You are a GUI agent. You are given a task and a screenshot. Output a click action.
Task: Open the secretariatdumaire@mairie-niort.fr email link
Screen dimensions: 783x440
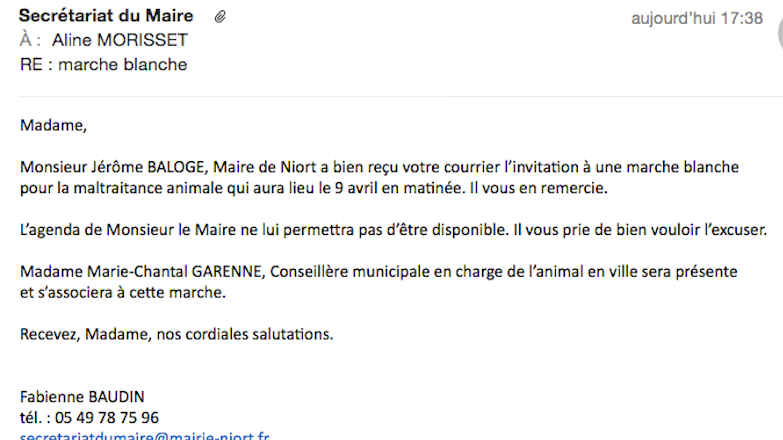[x=145, y=436]
